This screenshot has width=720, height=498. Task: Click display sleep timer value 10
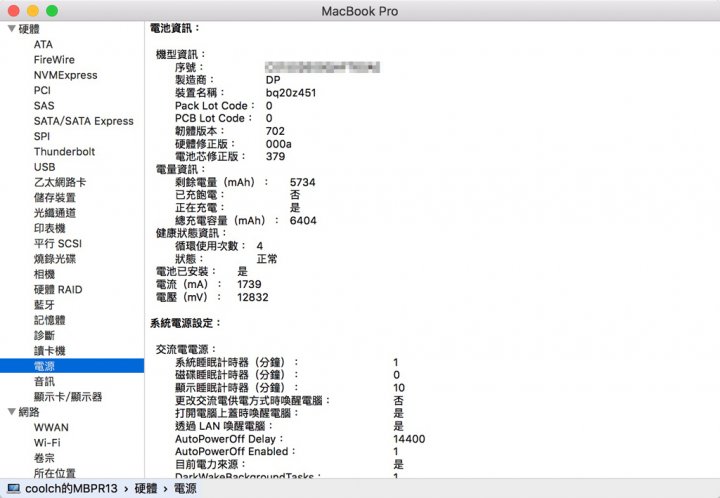click(x=399, y=388)
